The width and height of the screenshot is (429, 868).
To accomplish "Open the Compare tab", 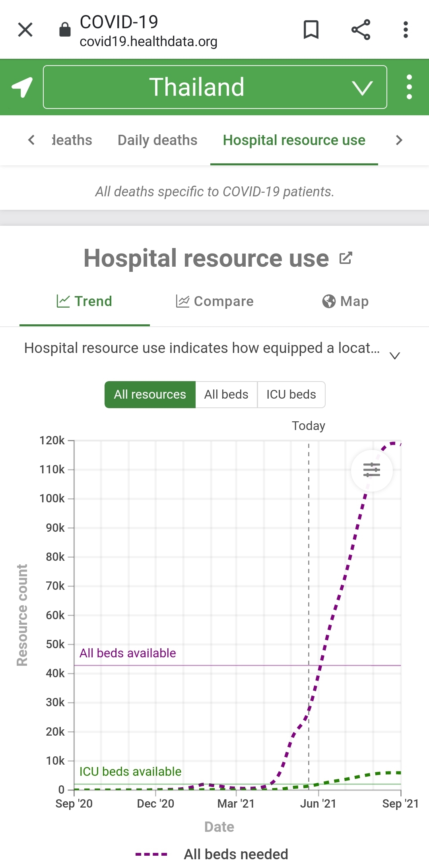I will (x=215, y=301).
